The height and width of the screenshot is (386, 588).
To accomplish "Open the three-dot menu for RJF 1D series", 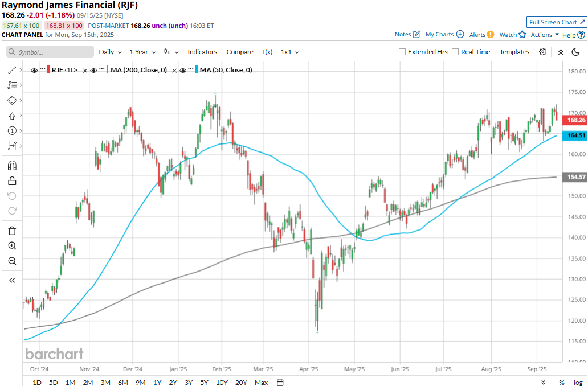I will tap(43, 69).
